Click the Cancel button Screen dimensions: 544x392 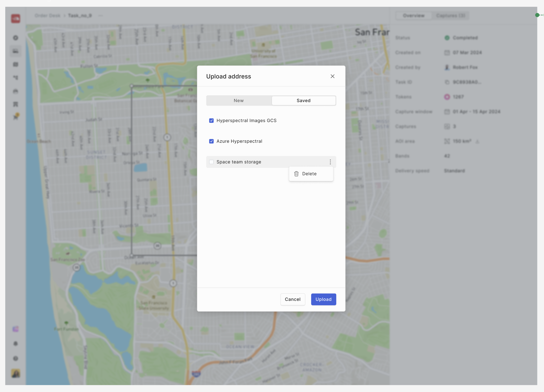point(293,300)
